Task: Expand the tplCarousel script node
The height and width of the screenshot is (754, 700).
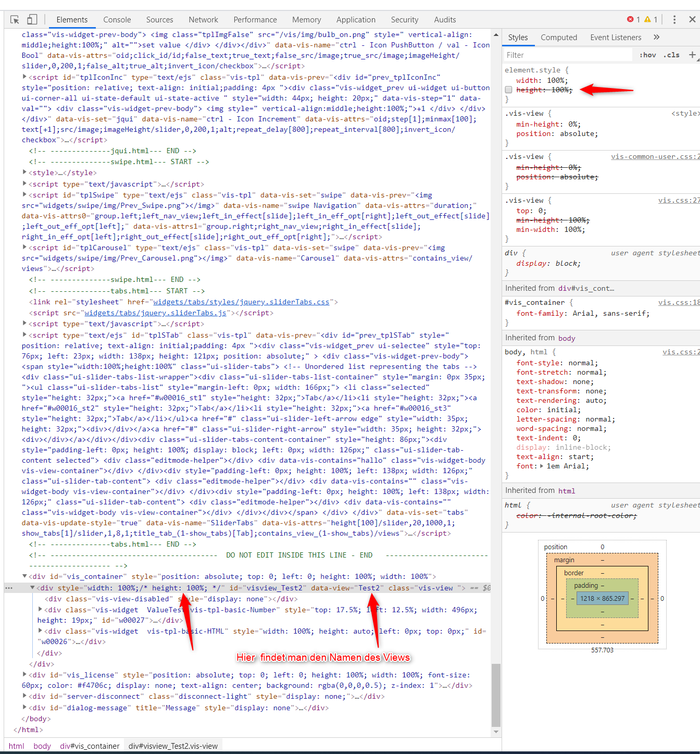Action: 24,248
